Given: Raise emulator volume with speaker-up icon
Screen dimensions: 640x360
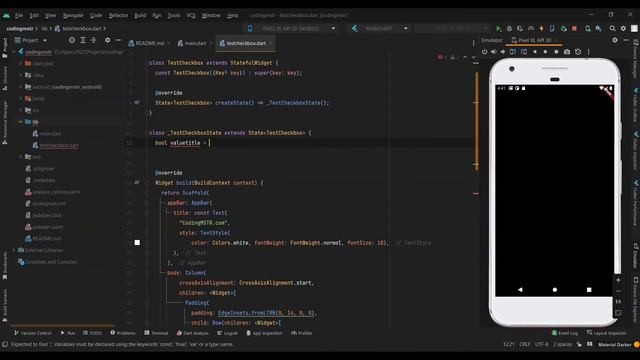Looking at the screenshot, I should coord(493,52).
